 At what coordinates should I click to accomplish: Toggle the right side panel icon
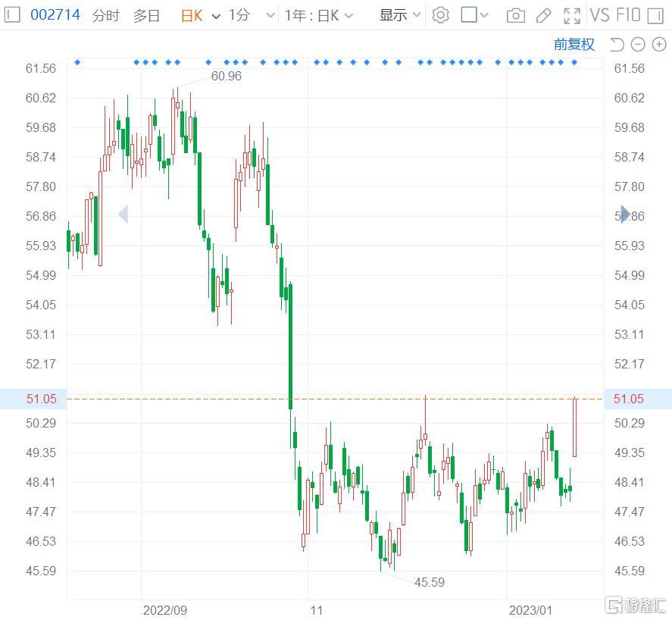tap(655, 16)
